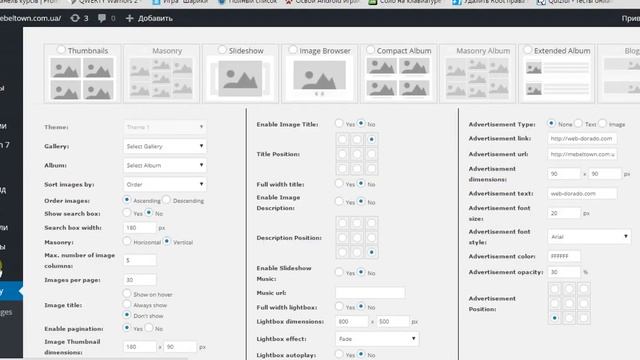Click the Lightbox height 500 field

tap(393, 322)
